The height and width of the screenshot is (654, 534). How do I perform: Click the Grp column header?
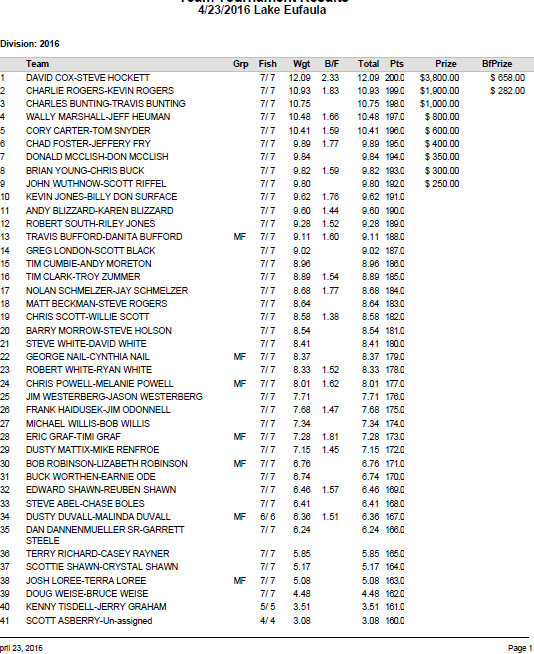coord(241,64)
